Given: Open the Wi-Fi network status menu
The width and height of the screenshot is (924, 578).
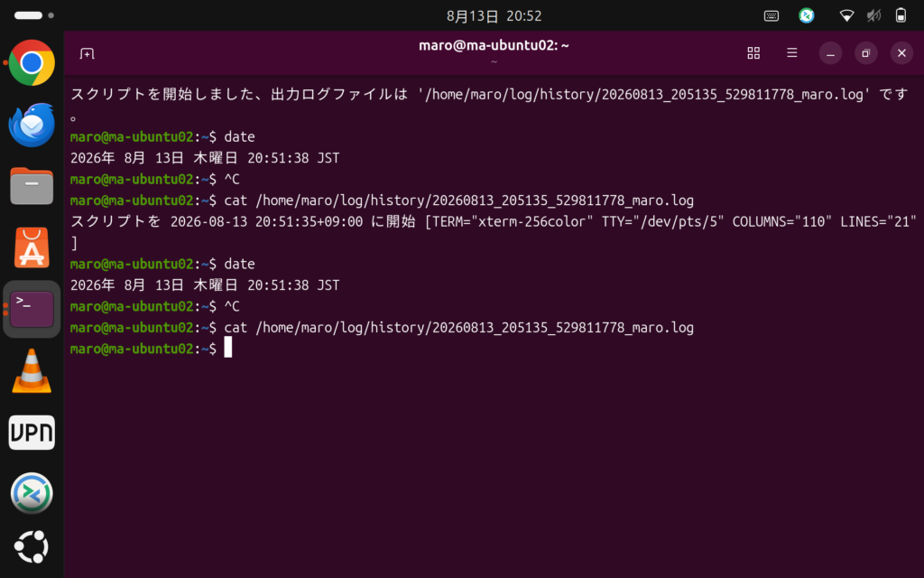Looking at the screenshot, I should [x=846, y=16].
